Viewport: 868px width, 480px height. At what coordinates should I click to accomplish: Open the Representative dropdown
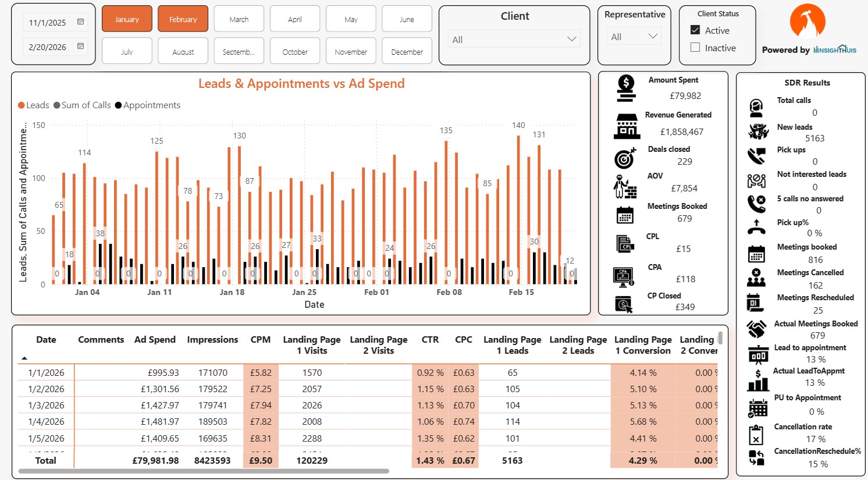[634, 36]
